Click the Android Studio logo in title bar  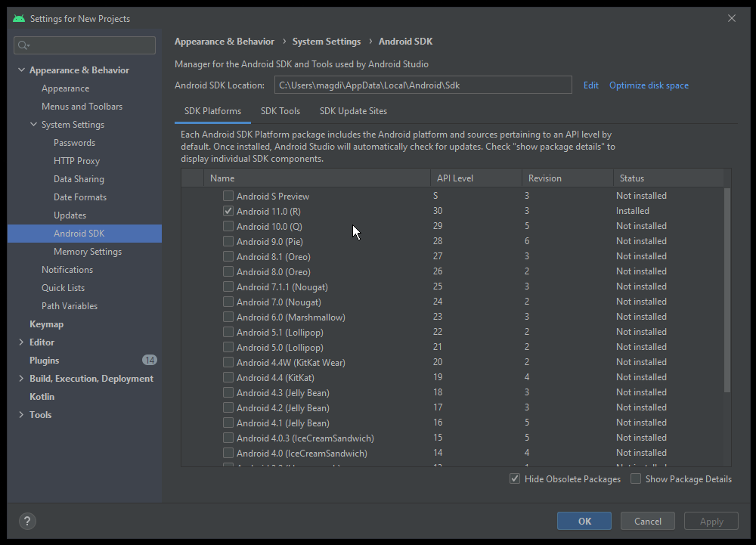pos(19,18)
